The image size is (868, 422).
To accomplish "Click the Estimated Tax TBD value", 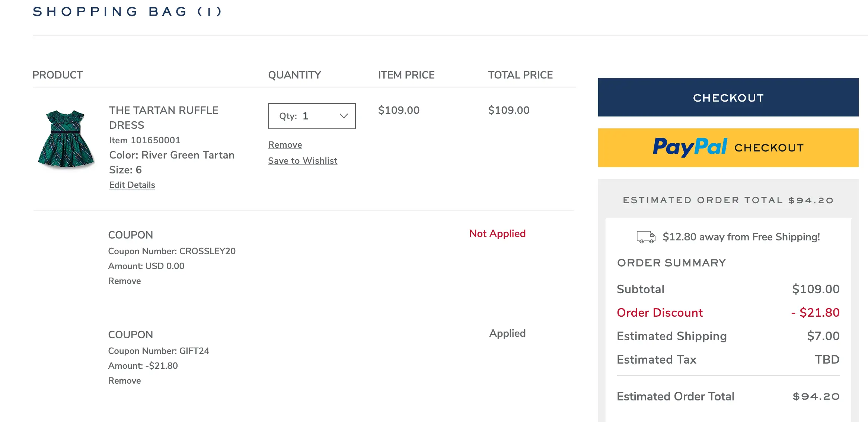I will 827,359.
